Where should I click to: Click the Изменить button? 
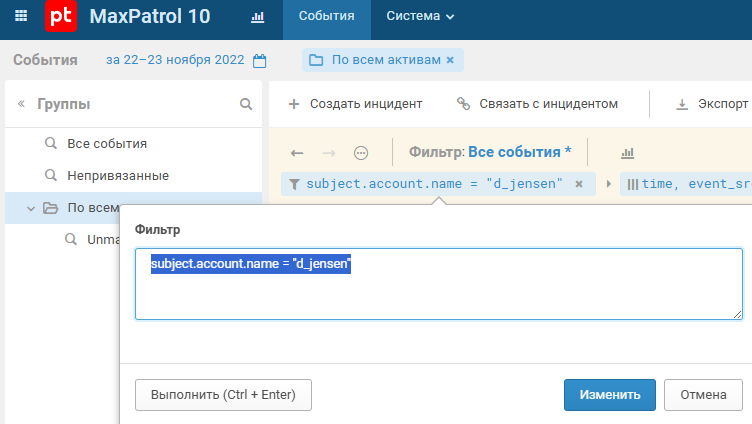[x=609, y=394]
